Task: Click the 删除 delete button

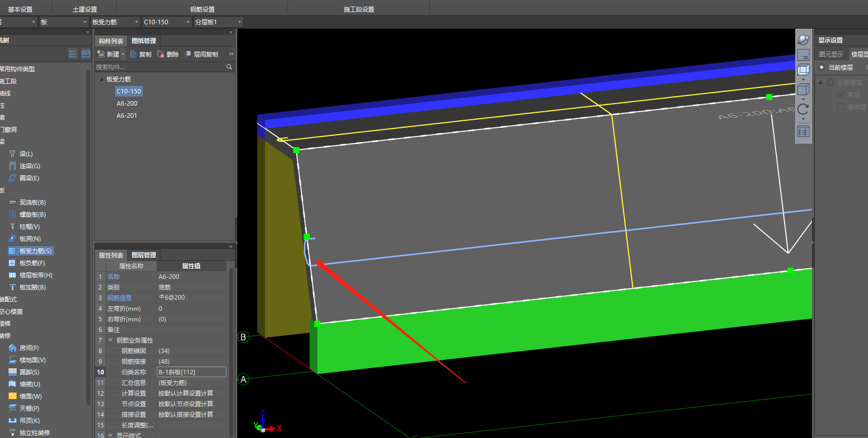Action: pyautogui.click(x=168, y=54)
